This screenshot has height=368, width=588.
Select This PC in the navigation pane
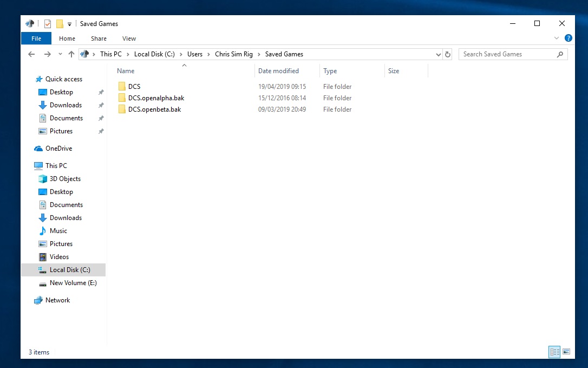[56, 166]
